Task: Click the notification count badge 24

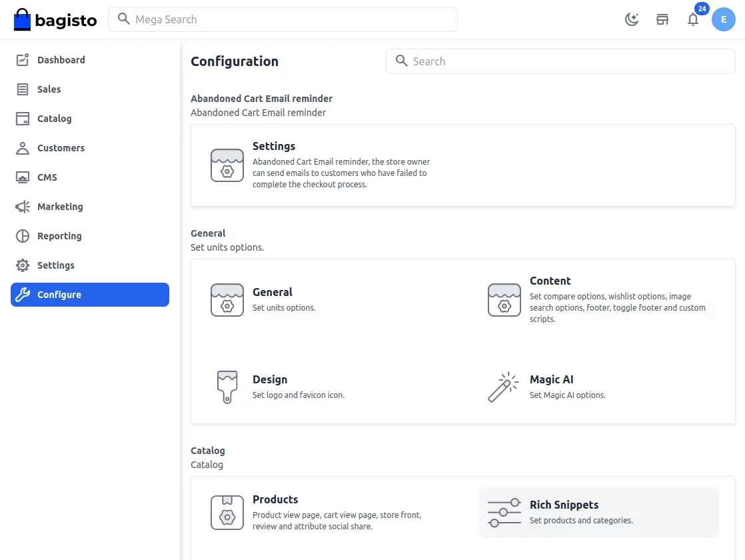Action: (702, 9)
